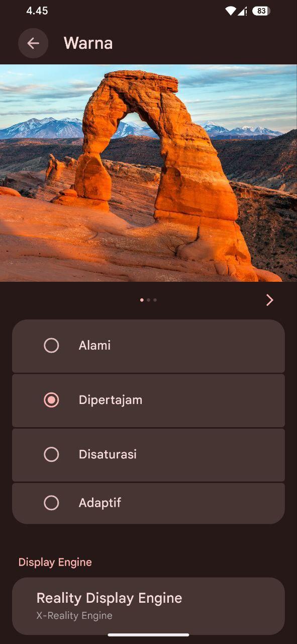The height and width of the screenshot is (644, 297).
Task: Tap the battery level indicator showing 83
Action: click(261, 11)
